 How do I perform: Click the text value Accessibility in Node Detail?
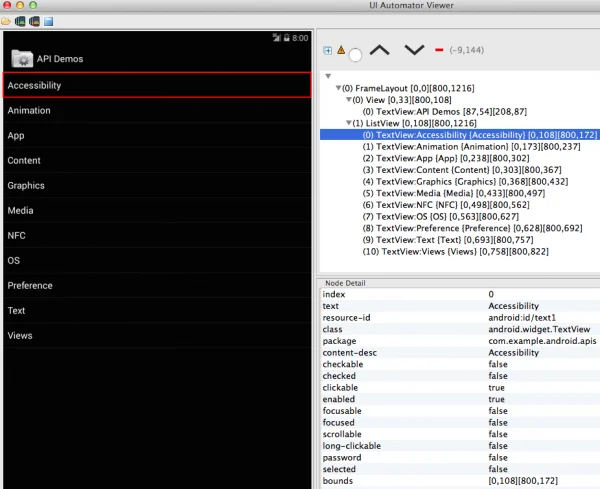click(514, 306)
